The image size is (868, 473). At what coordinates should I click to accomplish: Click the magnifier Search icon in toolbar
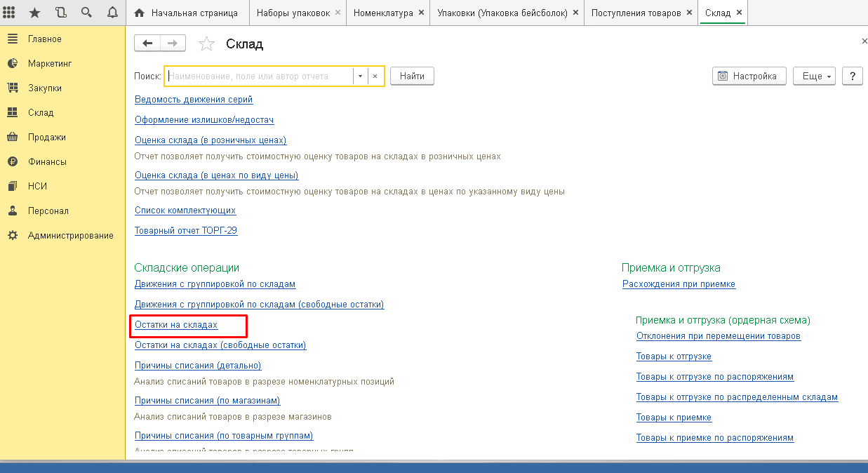click(86, 13)
